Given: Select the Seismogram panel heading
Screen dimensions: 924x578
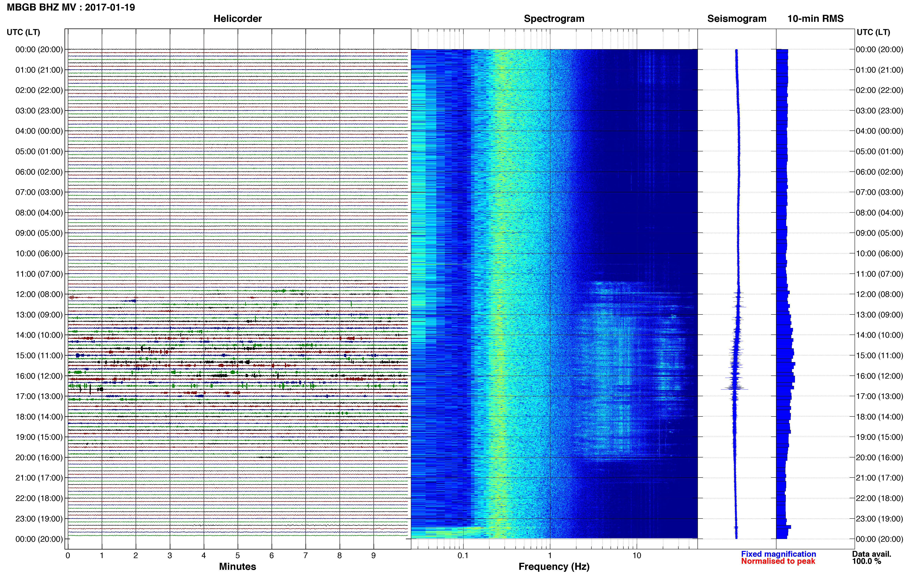Looking at the screenshot, I should [x=737, y=19].
